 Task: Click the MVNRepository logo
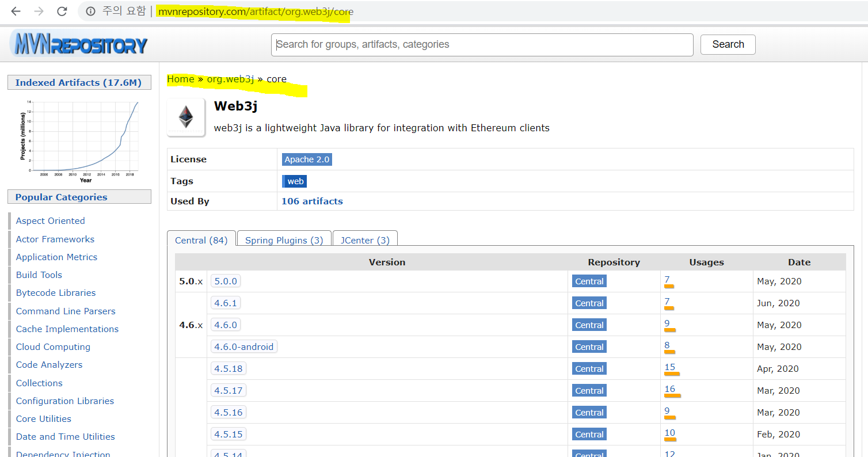tap(79, 44)
